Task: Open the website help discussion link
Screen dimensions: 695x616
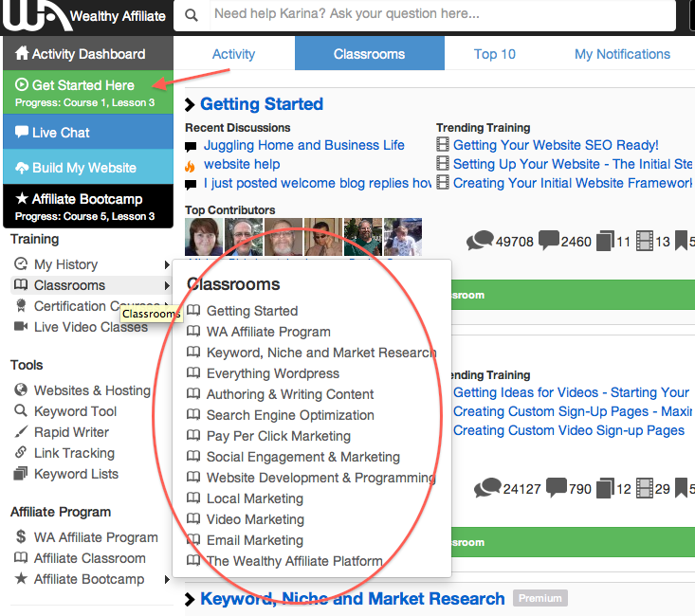Action: tap(242, 164)
